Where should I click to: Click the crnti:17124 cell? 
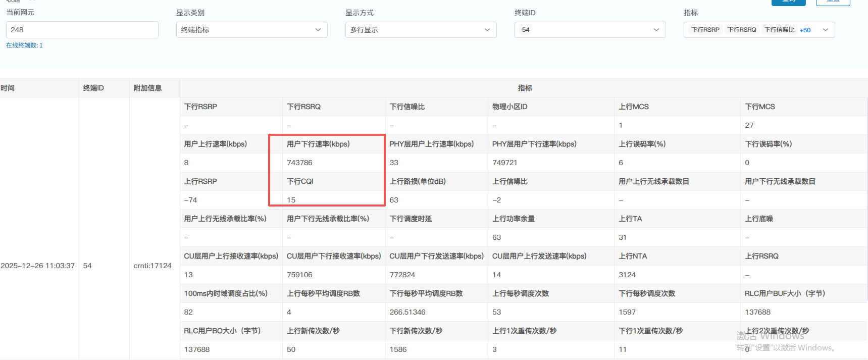coord(152,266)
